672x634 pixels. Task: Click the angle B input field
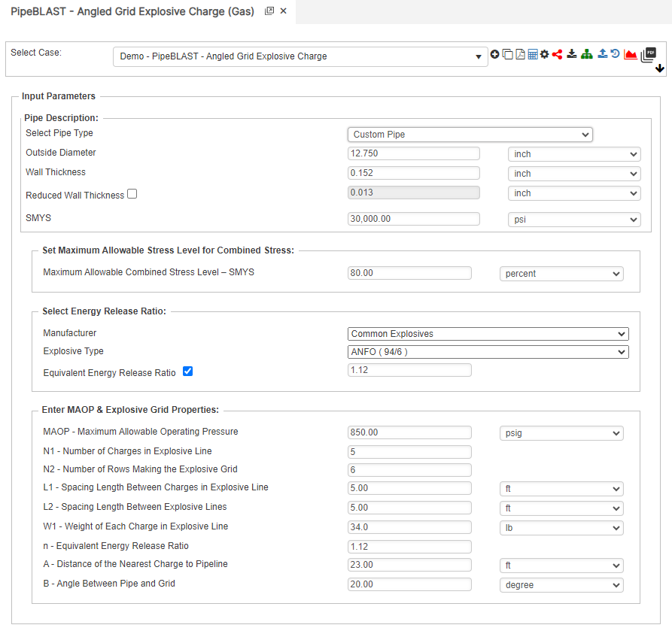tap(409, 584)
